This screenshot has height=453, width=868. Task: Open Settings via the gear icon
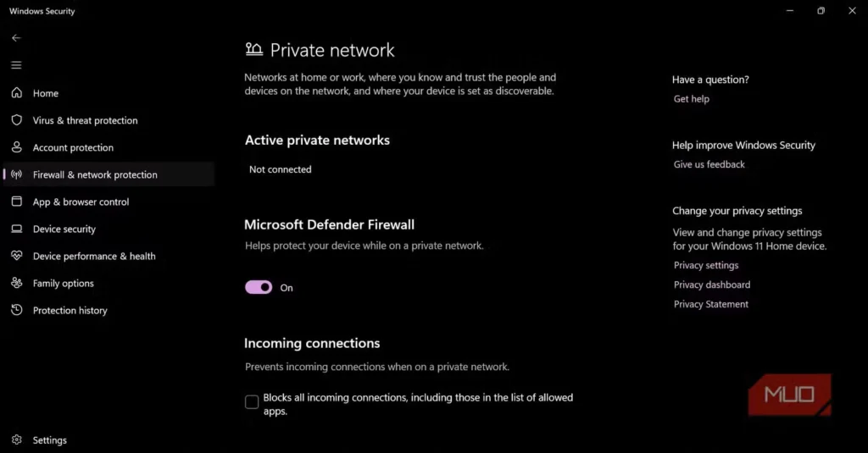pyautogui.click(x=16, y=440)
